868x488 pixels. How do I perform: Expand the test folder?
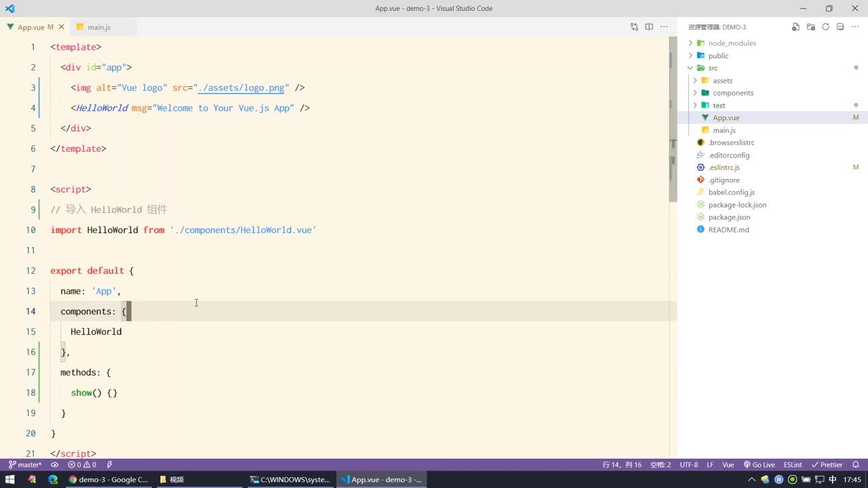click(x=719, y=105)
